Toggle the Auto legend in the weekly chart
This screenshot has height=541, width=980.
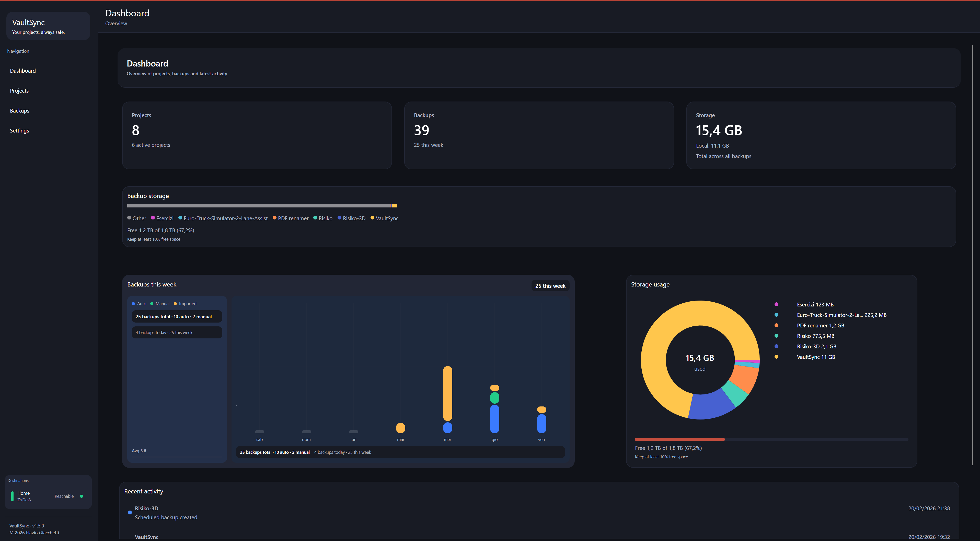[x=139, y=304]
